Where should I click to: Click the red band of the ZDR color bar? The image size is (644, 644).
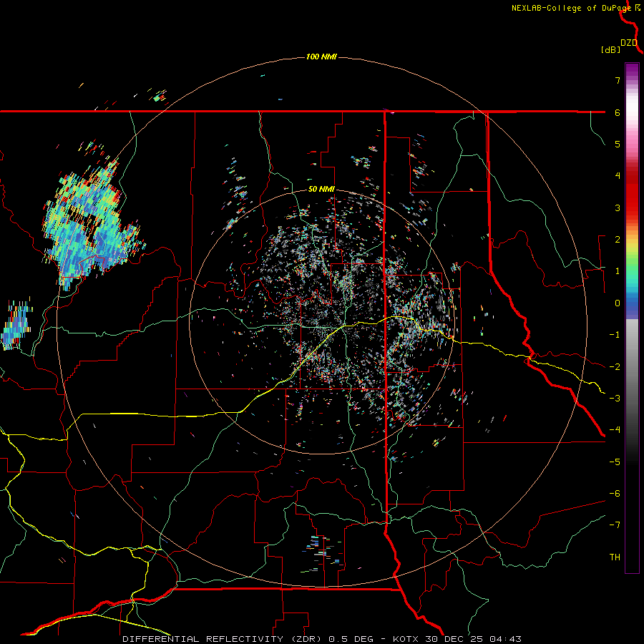632,193
